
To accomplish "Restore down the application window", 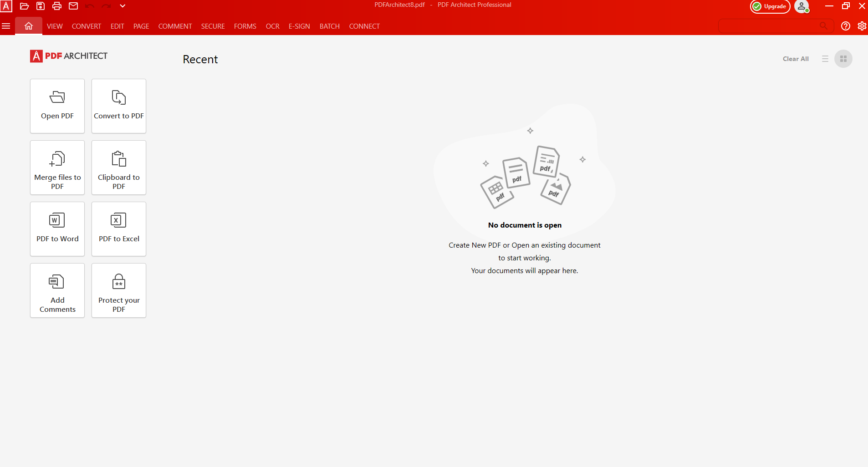I will (x=846, y=6).
